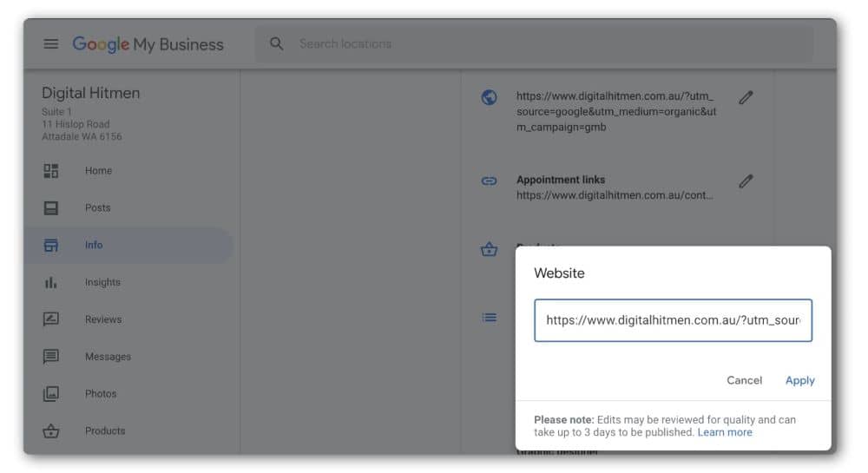Click the products basket icon in info panel

click(489, 249)
